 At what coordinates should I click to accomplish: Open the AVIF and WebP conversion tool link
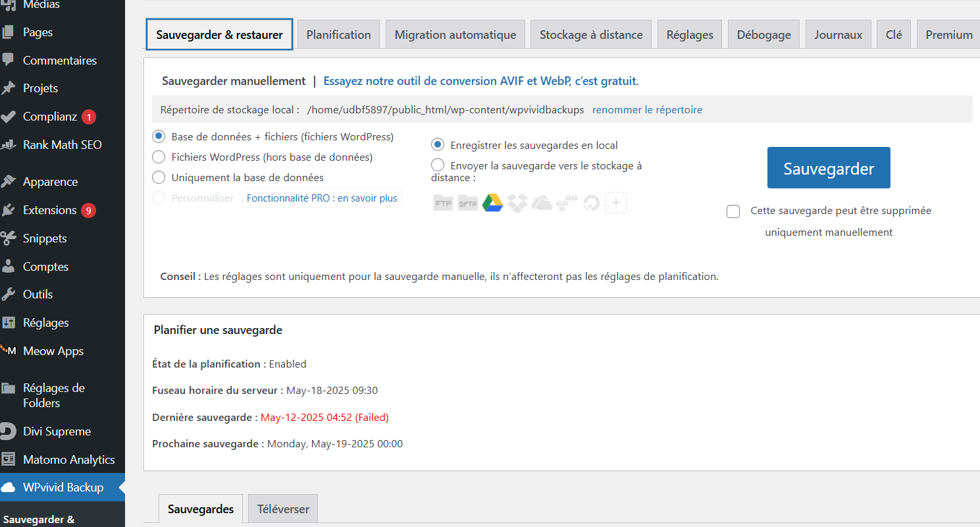click(x=480, y=80)
